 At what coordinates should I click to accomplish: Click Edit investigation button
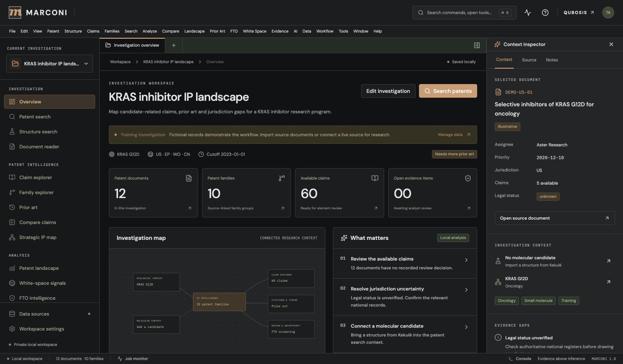pos(388,91)
